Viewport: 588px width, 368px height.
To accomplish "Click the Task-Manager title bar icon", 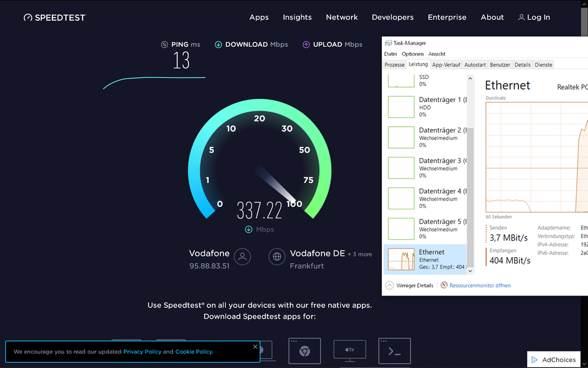I will (388, 43).
